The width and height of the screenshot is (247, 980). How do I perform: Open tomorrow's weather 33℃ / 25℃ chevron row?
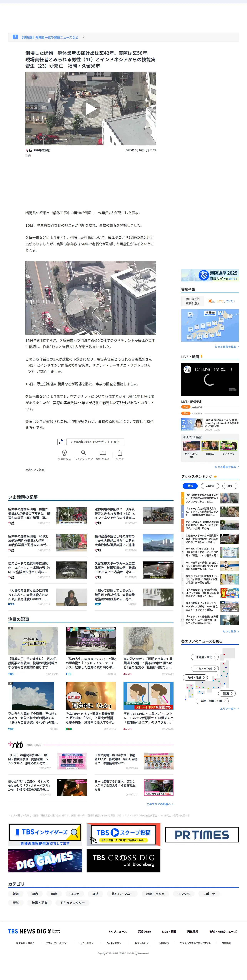click(210, 301)
